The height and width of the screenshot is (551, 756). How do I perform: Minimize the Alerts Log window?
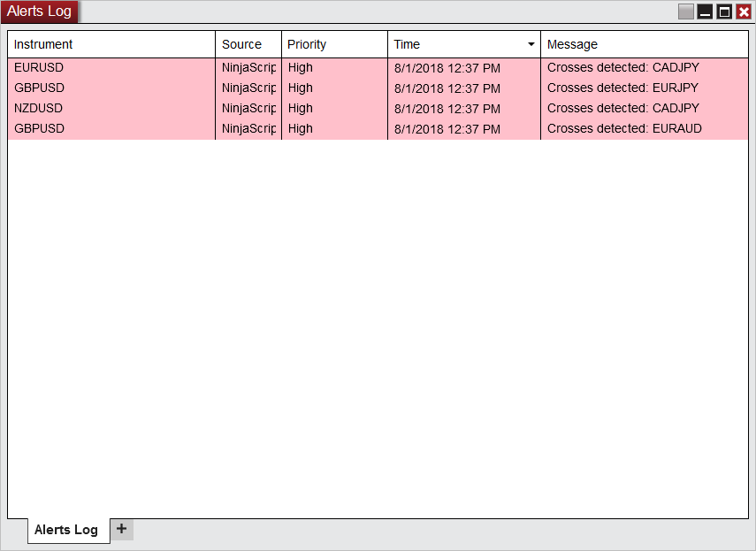[705, 11]
